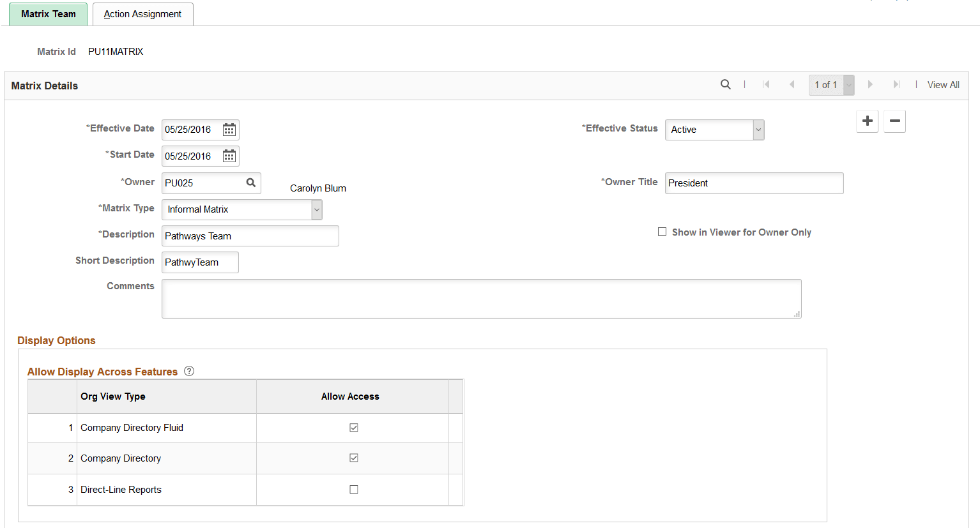
Task: Expand the '1 of 1' row selector dropdown
Action: 848,84
